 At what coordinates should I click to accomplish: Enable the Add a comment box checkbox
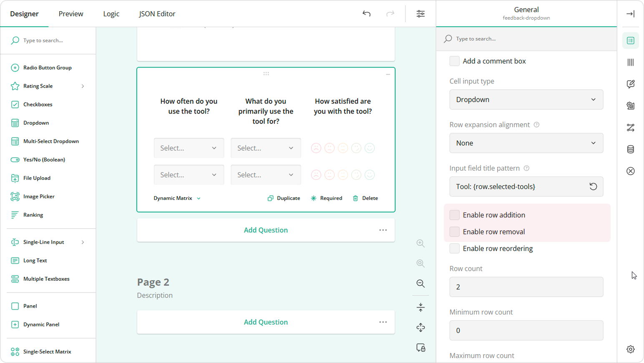pos(455,61)
